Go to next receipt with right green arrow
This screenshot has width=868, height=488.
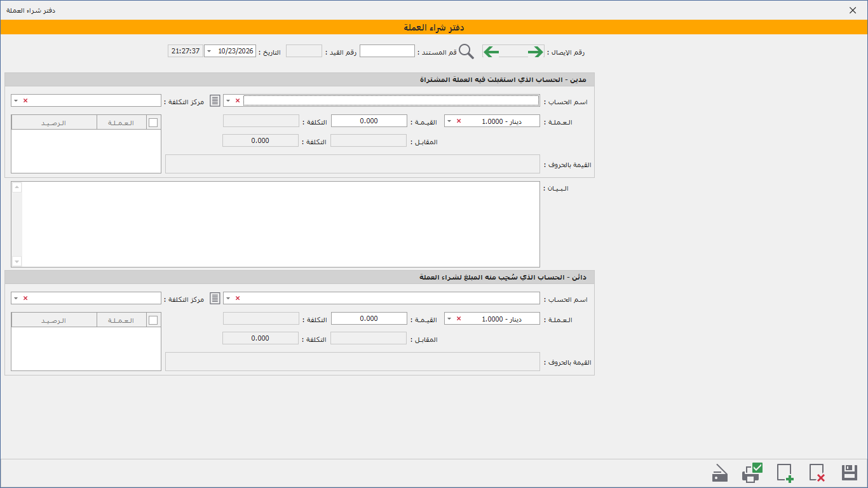pos(536,51)
